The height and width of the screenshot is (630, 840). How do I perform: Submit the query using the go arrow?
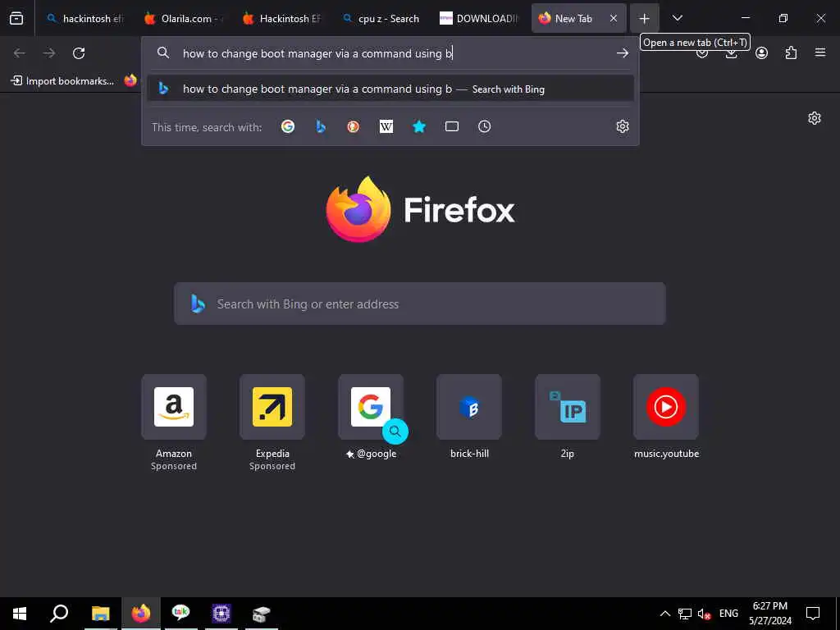pyautogui.click(x=622, y=53)
